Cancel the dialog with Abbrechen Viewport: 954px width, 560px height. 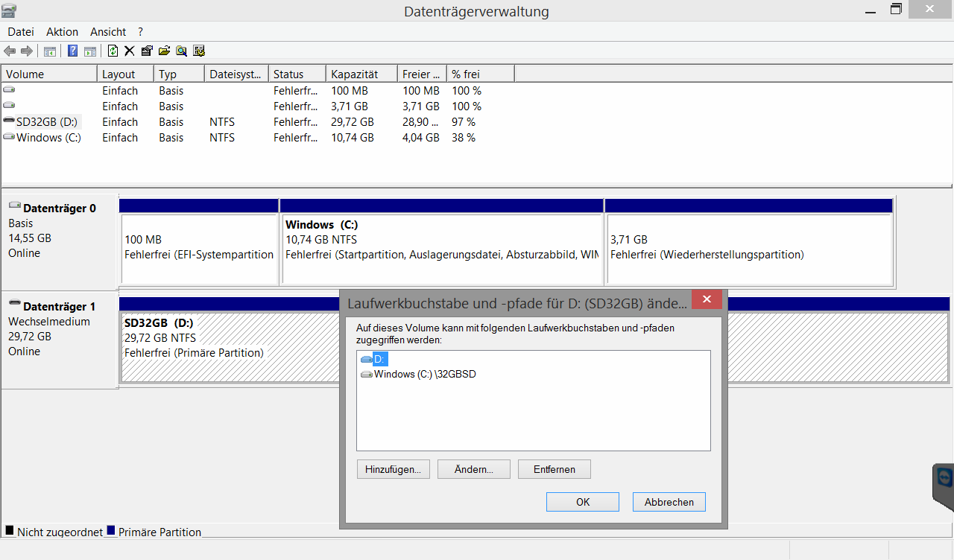point(669,502)
